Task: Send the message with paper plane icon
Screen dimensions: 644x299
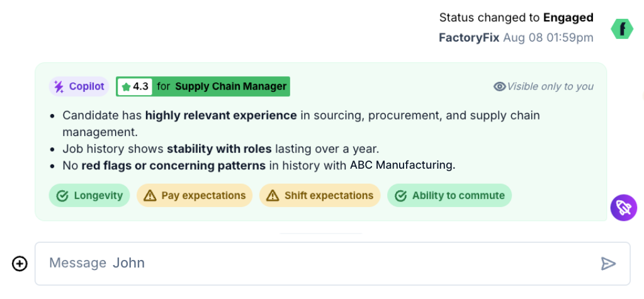Action: [607, 264]
